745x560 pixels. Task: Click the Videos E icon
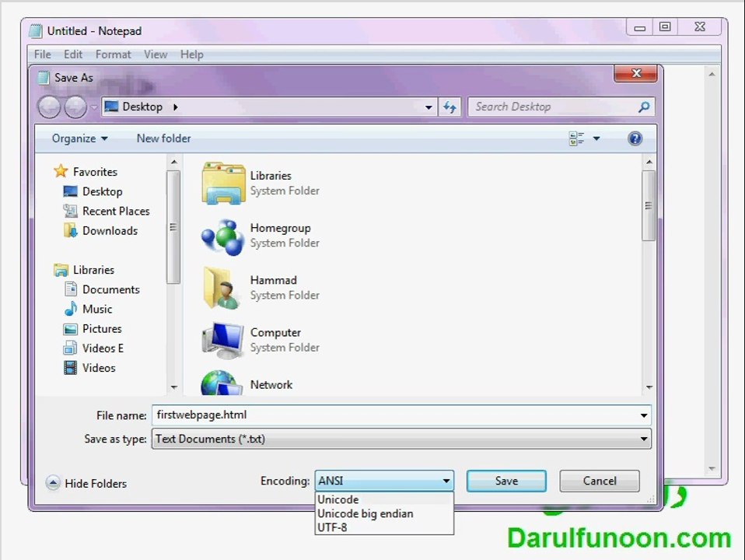pyautogui.click(x=70, y=348)
